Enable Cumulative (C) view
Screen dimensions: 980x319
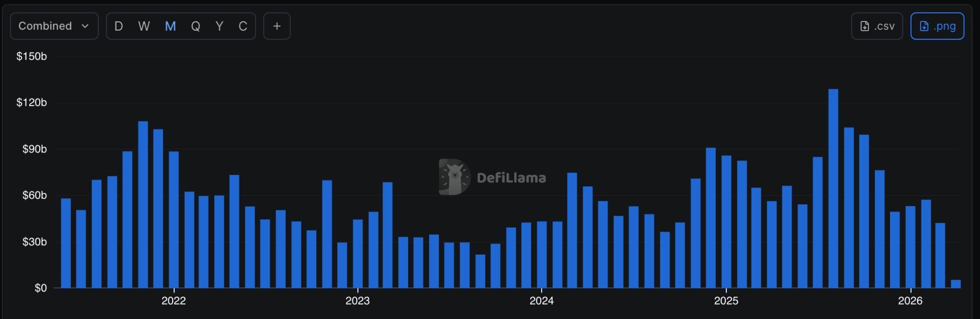coord(243,26)
